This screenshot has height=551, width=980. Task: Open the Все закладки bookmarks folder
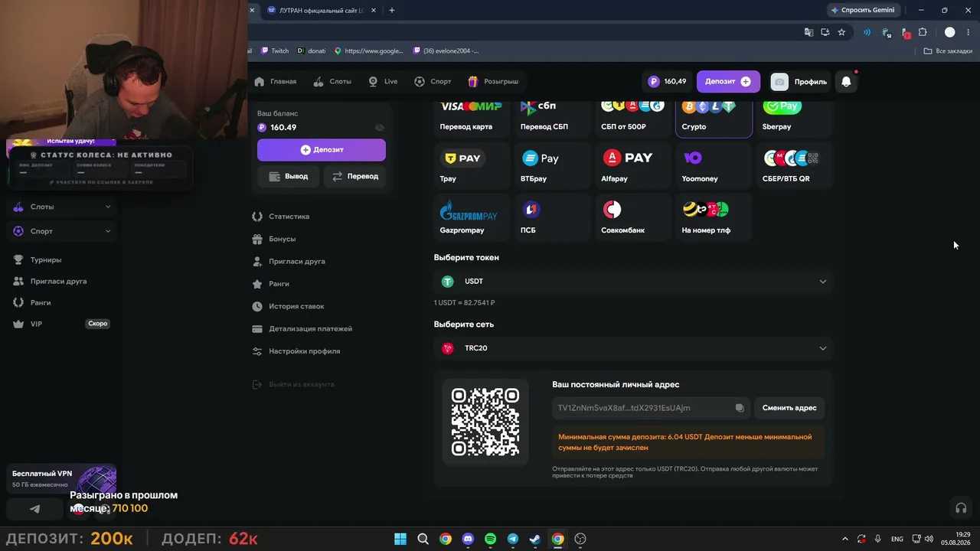tap(948, 51)
